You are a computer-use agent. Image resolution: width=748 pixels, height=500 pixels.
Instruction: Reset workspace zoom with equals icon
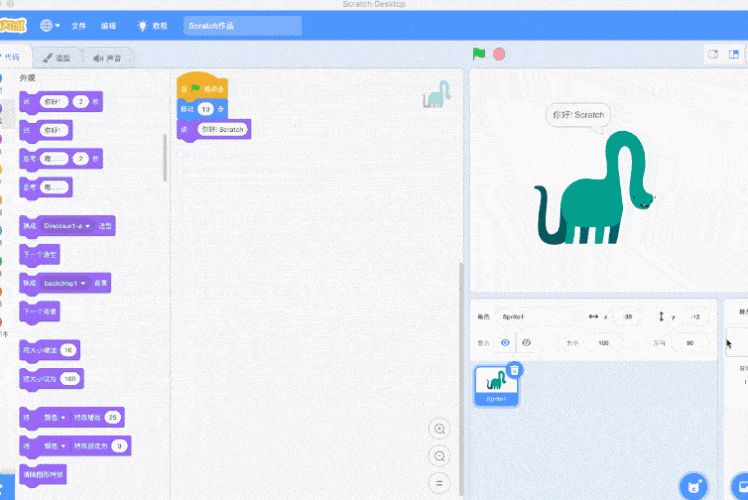pyautogui.click(x=438, y=483)
